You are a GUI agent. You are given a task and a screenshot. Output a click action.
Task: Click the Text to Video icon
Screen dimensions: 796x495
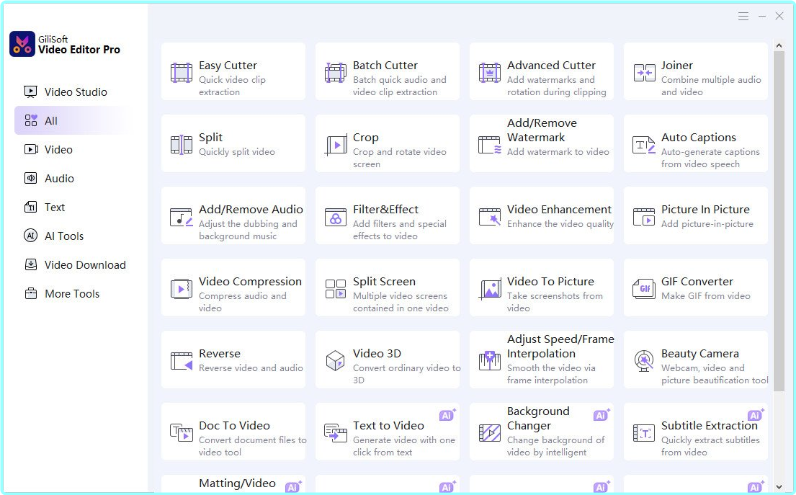[336, 433]
